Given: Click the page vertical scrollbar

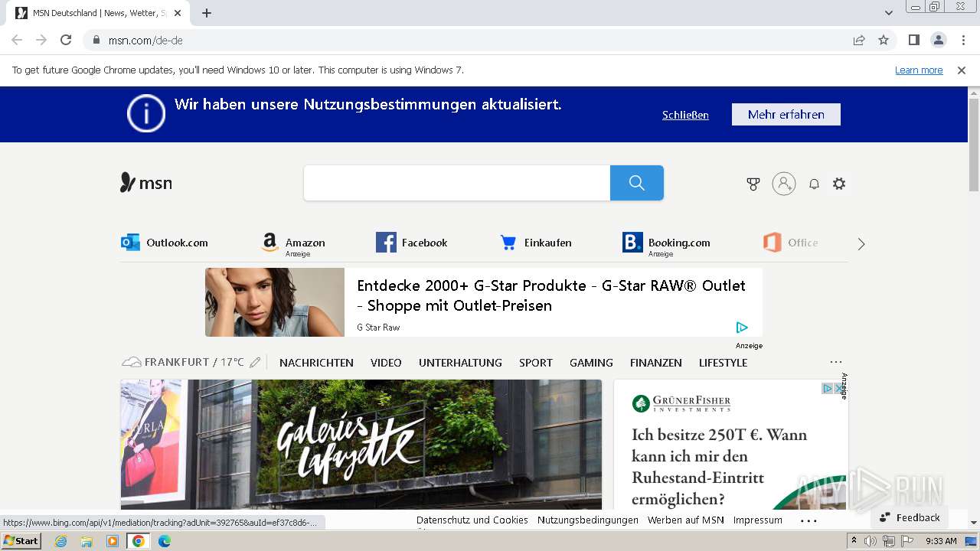Looking at the screenshot, I should (974, 145).
